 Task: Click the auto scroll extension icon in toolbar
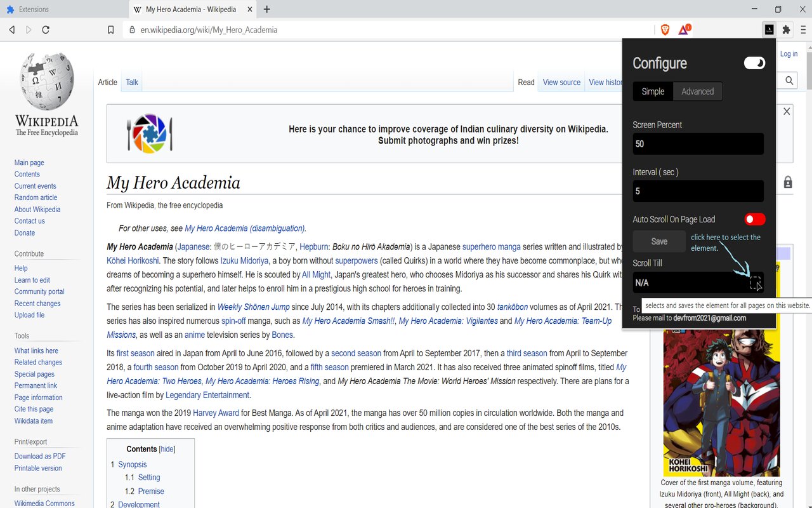[x=769, y=29]
